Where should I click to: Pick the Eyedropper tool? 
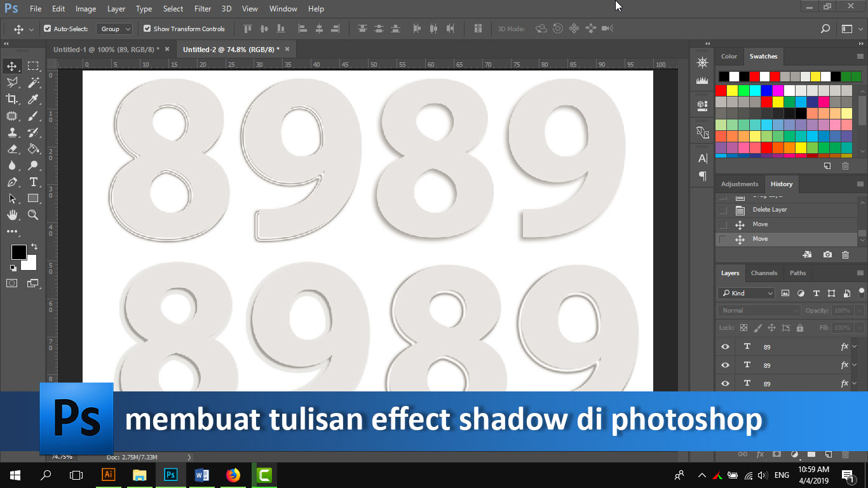pos(33,99)
